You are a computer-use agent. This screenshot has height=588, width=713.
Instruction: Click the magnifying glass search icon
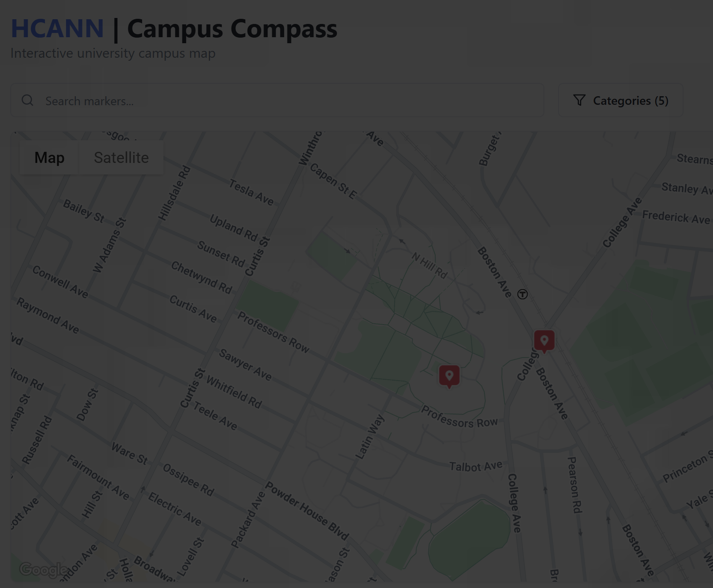pyautogui.click(x=27, y=100)
